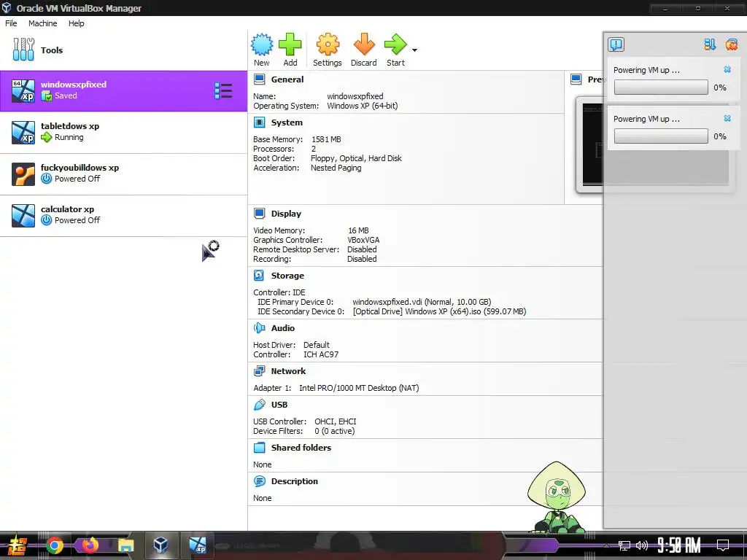Click the VirtualBox cube taskbar icon
The image size is (747, 560).
[x=160, y=545]
